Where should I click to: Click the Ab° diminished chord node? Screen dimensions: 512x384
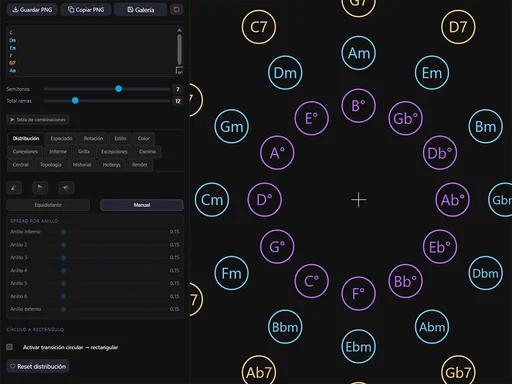[453, 200]
